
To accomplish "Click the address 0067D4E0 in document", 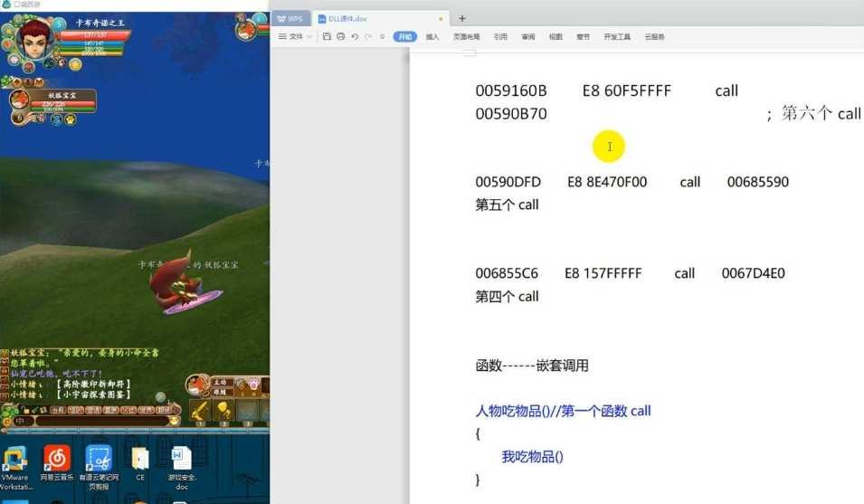I will coord(754,274).
